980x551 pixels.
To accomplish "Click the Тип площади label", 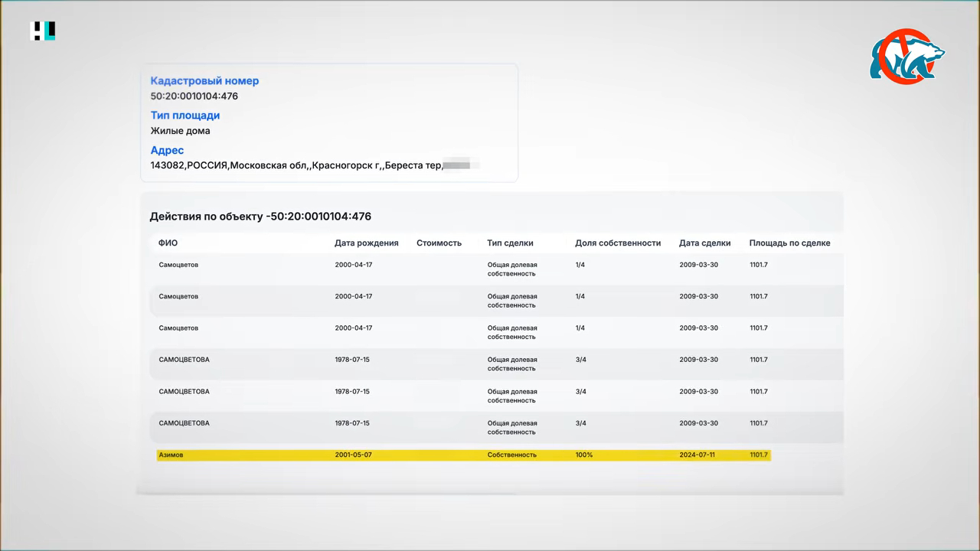I will coord(185,116).
